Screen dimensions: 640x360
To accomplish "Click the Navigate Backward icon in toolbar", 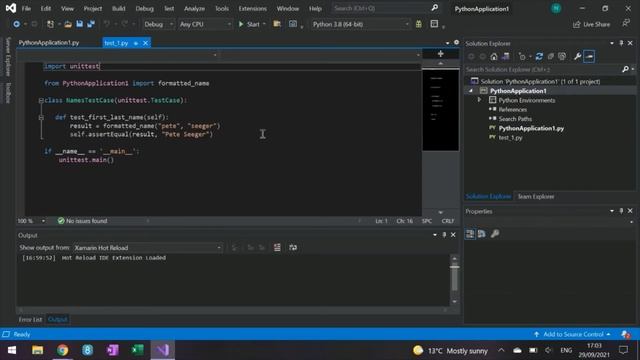I will tap(16, 24).
